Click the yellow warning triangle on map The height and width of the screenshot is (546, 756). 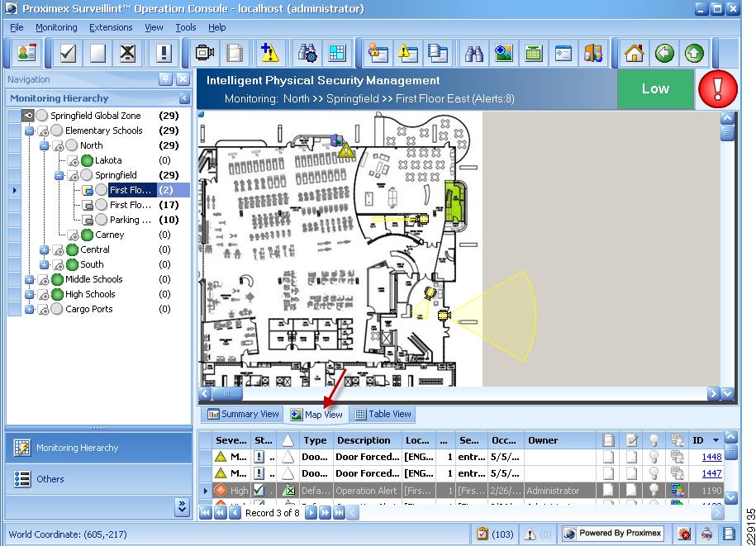coord(346,151)
